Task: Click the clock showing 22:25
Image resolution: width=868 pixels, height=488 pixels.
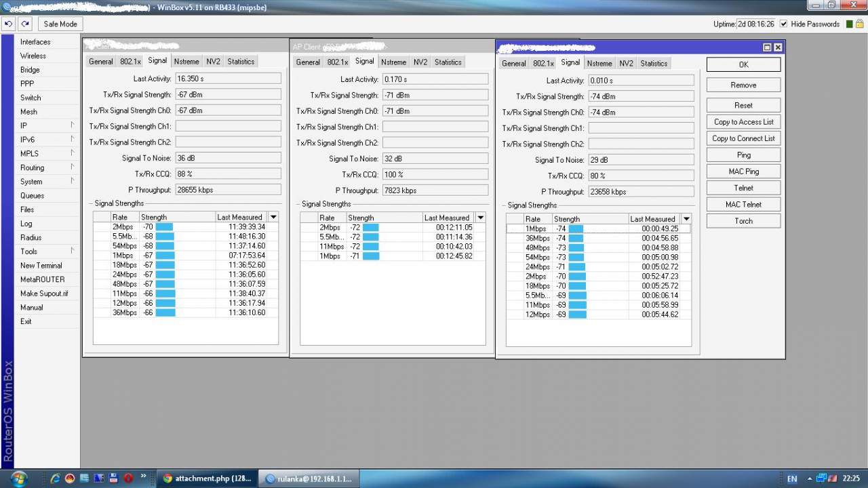Action: (x=851, y=479)
